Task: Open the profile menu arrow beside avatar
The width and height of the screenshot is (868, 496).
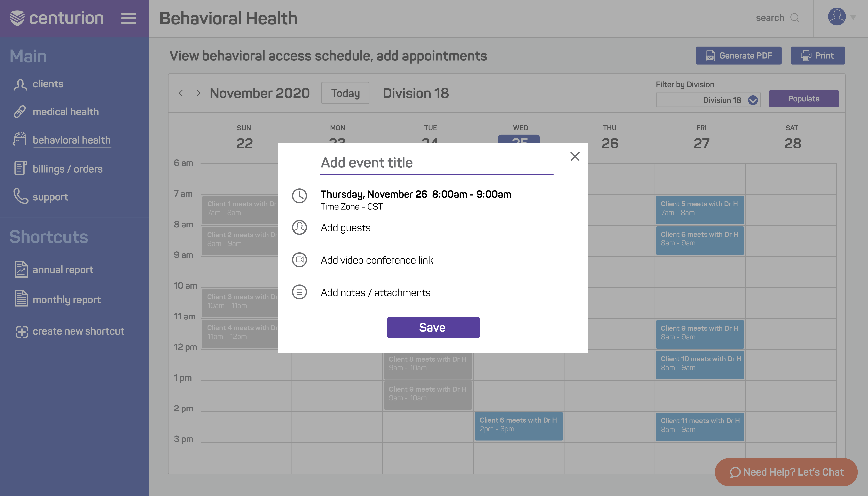Action: point(853,17)
